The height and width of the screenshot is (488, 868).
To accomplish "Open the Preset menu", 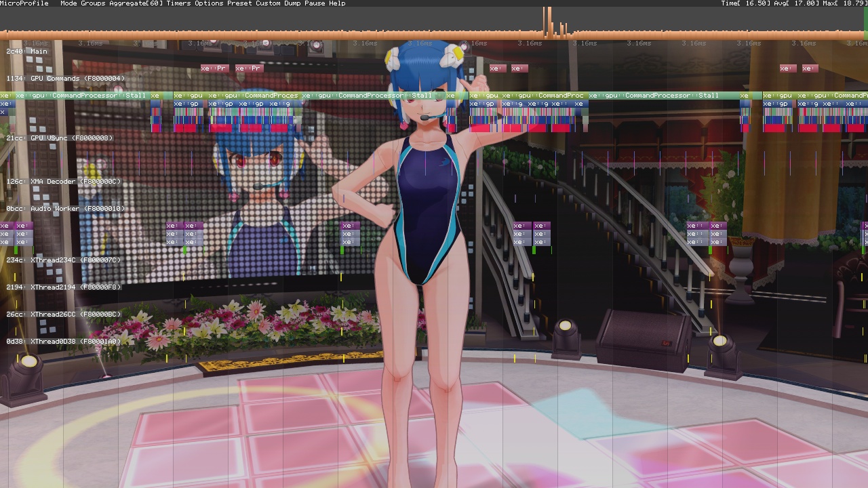I will tap(239, 3).
